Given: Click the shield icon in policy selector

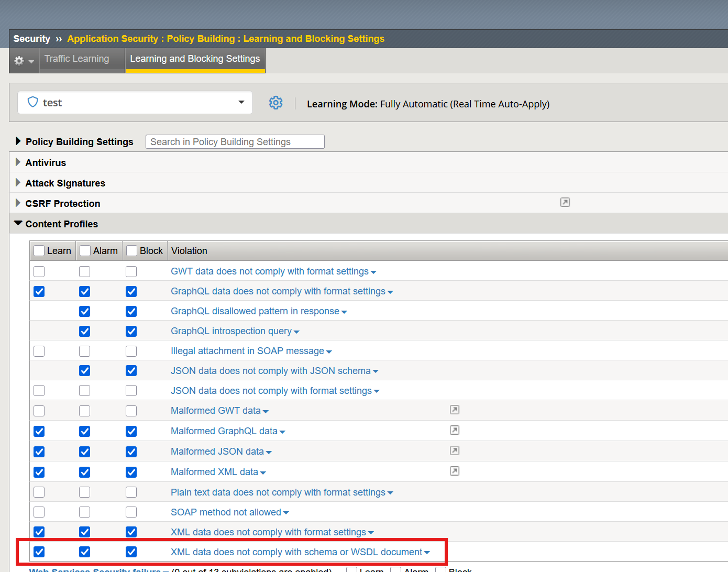Looking at the screenshot, I should coord(32,102).
